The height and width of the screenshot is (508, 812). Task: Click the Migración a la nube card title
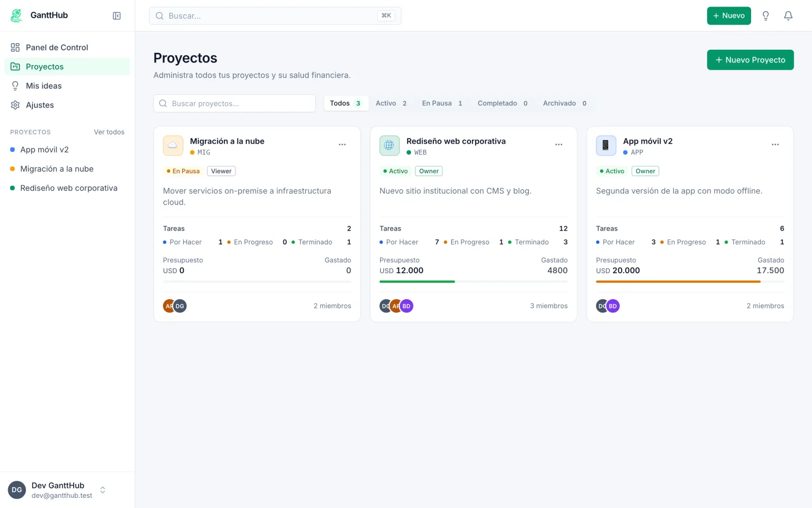pos(227,141)
